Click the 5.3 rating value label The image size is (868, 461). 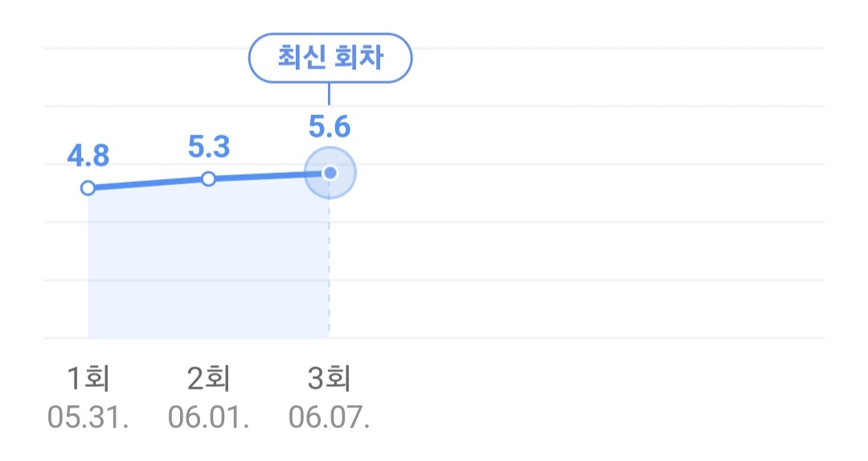click(x=209, y=147)
